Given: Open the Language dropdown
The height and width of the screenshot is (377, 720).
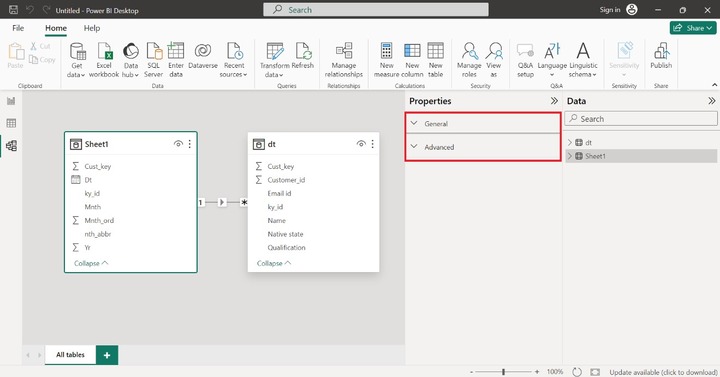Looking at the screenshot, I should [552, 60].
